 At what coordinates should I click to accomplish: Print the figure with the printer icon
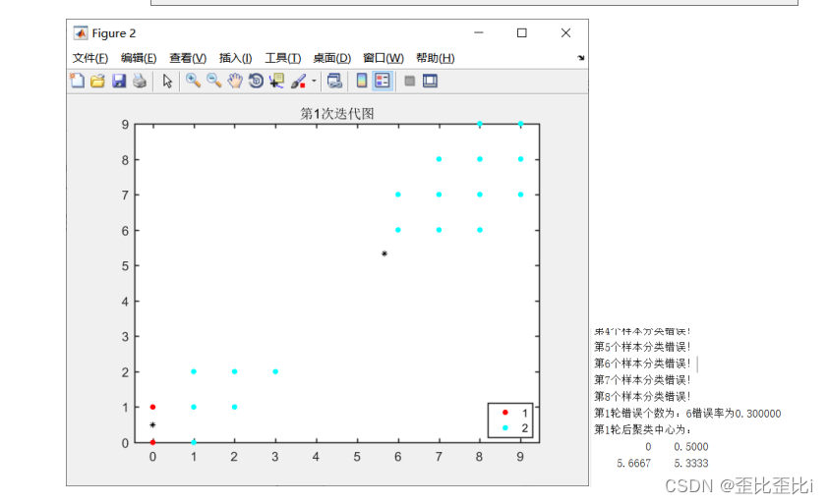(x=140, y=81)
